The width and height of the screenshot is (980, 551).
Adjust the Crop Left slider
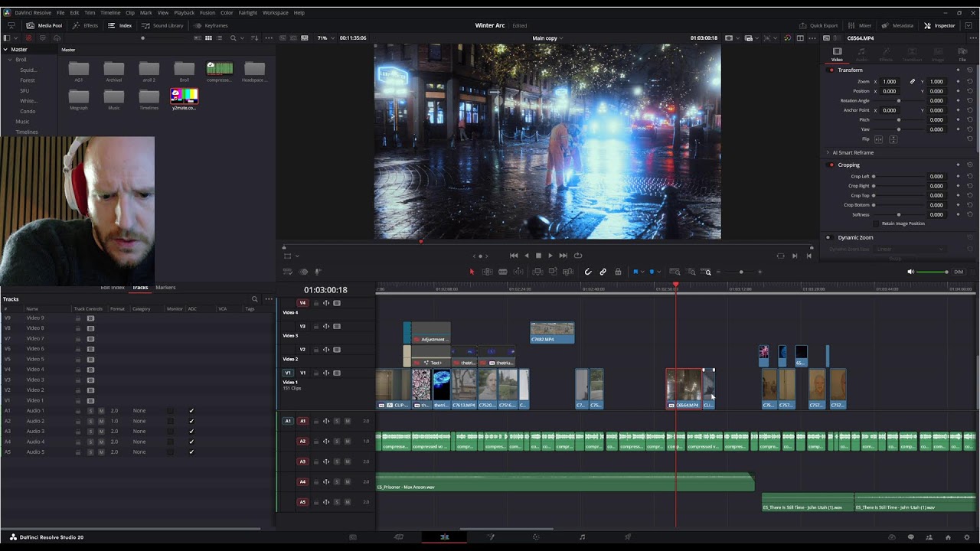897,176
